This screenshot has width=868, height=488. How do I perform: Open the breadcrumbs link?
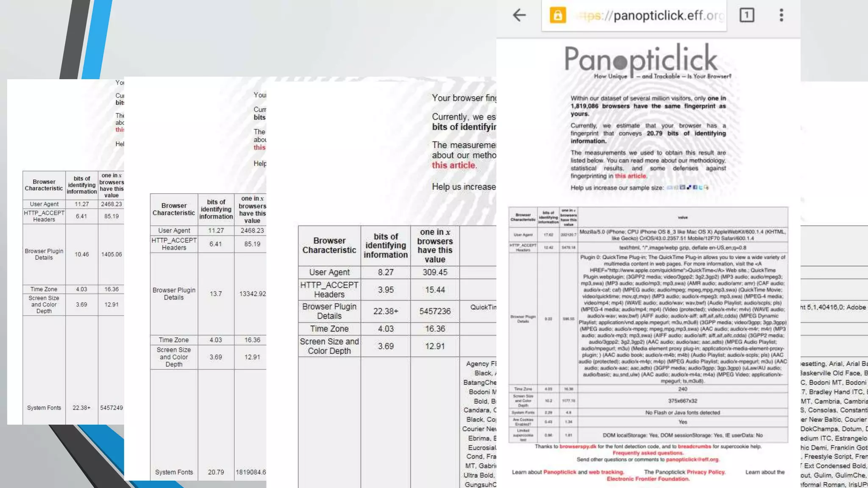tap(694, 446)
